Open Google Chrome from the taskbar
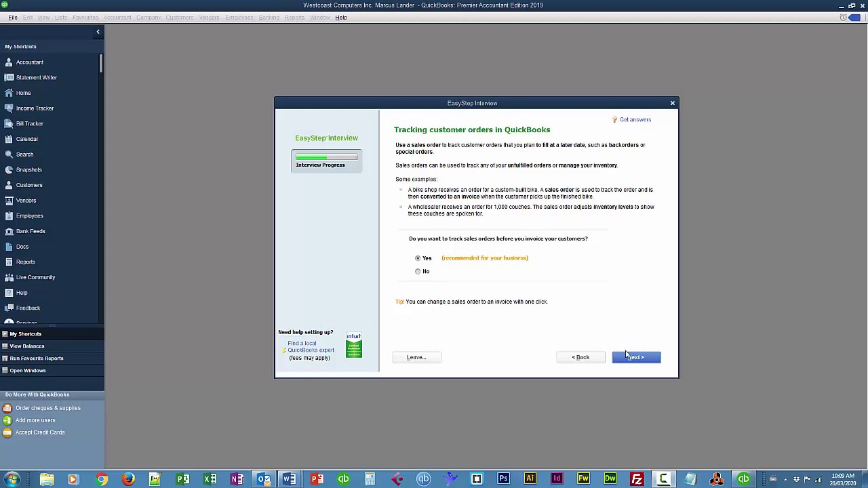This screenshot has width=868, height=488. click(101, 479)
